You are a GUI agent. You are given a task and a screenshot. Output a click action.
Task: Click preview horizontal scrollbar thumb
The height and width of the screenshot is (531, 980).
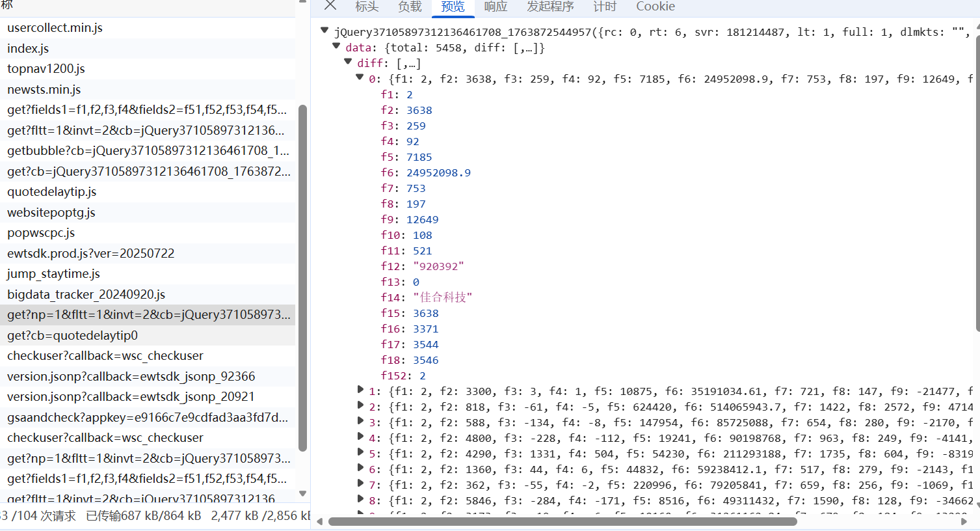point(563,521)
